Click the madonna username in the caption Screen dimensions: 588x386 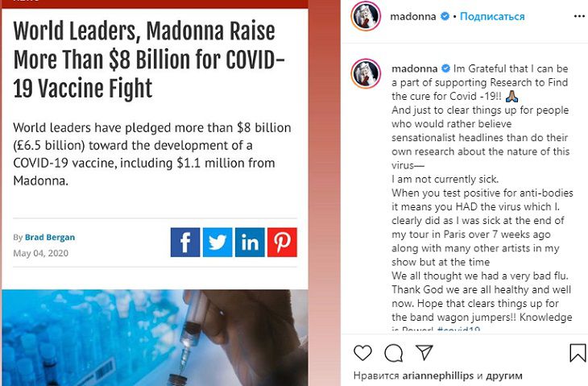click(x=413, y=68)
